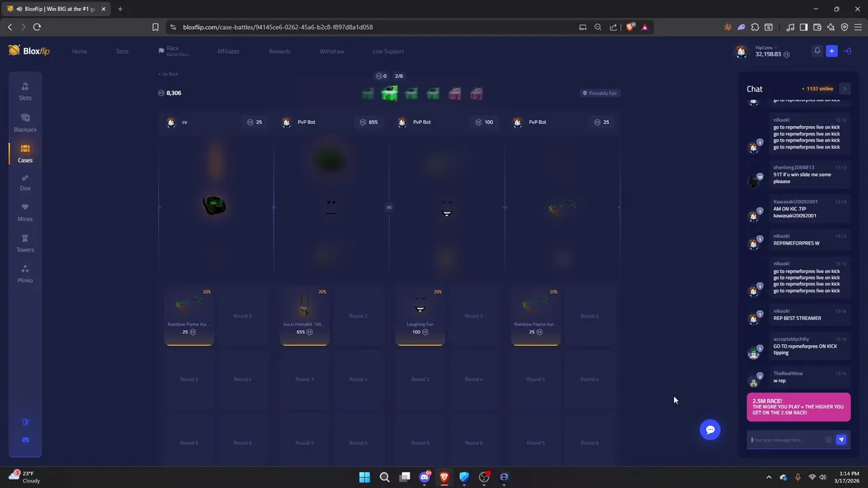868x488 pixels.
Task: Open Windows Start menu
Action: point(364,477)
